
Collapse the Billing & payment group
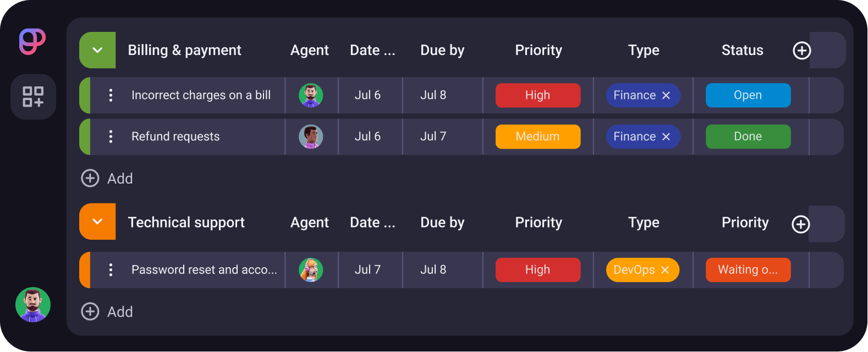pyautogui.click(x=97, y=50)
